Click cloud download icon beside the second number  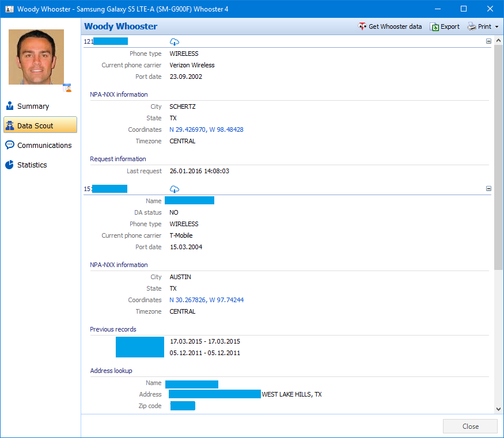coord(175,189)
